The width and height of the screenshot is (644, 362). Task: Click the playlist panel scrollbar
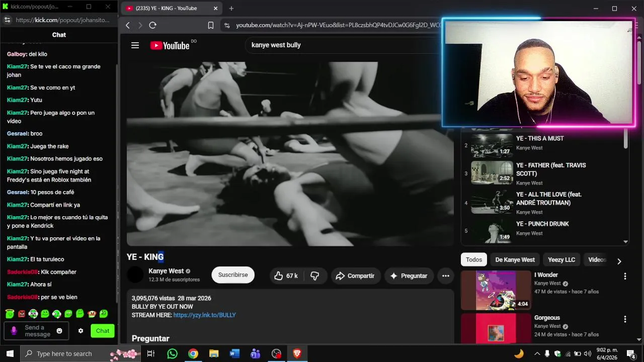(626, 138)
